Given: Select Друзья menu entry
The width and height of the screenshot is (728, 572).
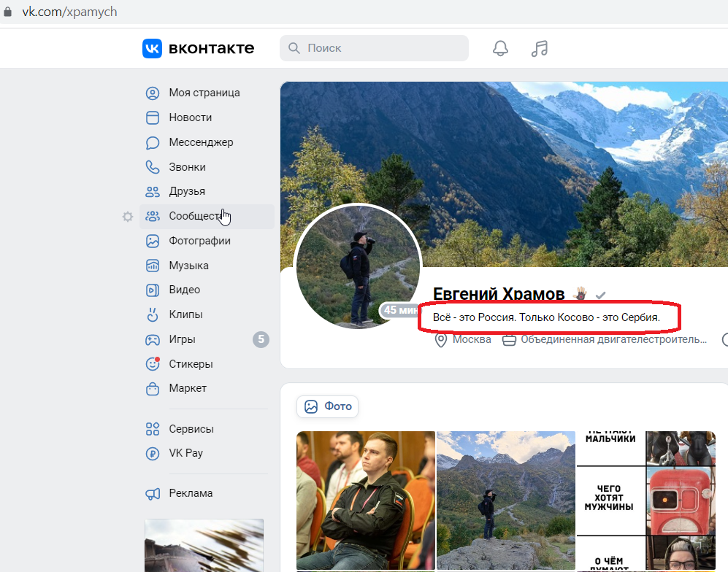Looking at the screenshot, I should pyautogui.click(x=187, y=191).
